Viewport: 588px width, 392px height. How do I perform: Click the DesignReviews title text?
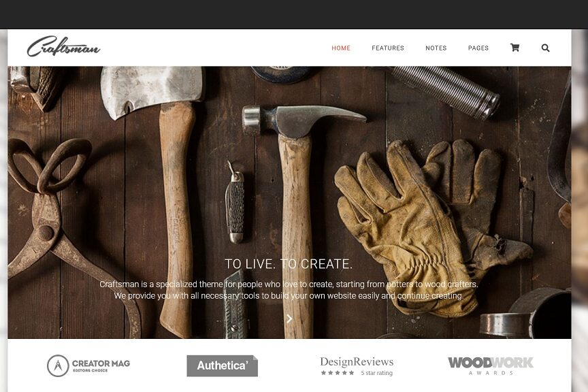(357, 361)
